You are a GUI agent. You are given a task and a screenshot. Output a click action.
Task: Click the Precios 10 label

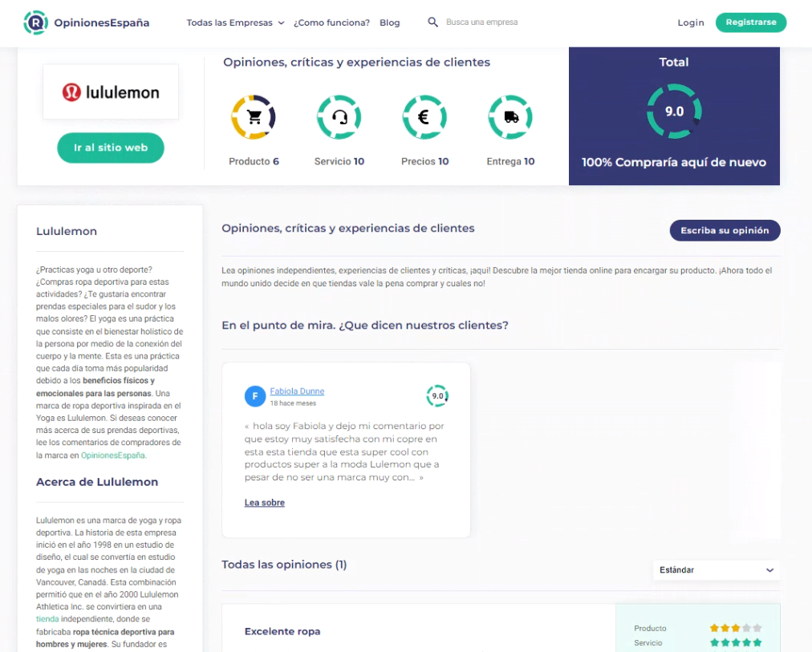(x=424, y=161)
